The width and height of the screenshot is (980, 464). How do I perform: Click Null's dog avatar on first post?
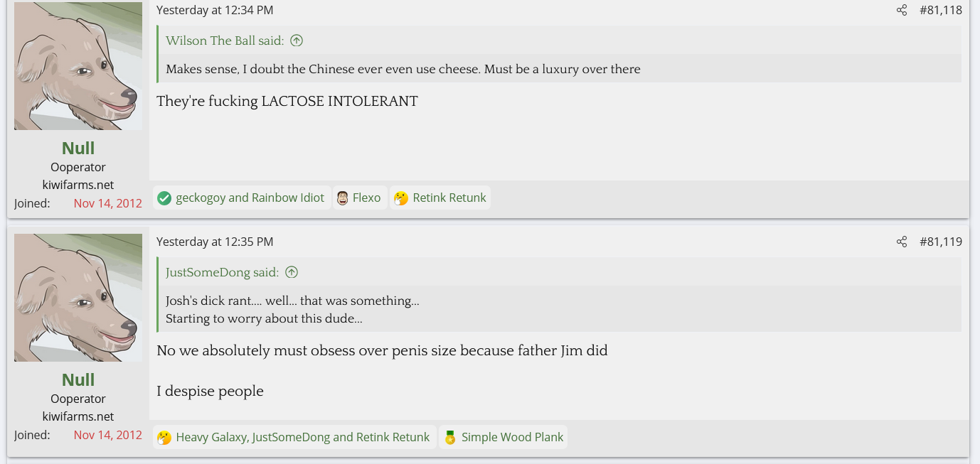pos(78,66)
